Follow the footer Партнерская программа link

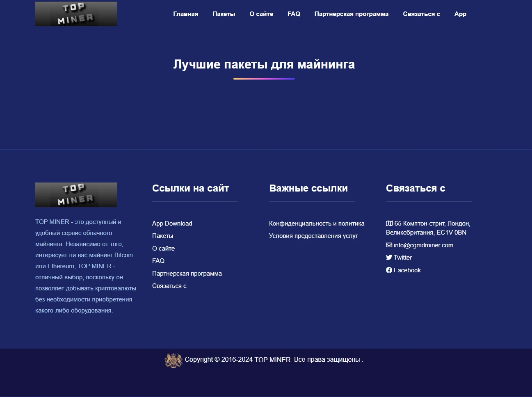(x=187, y=274)
